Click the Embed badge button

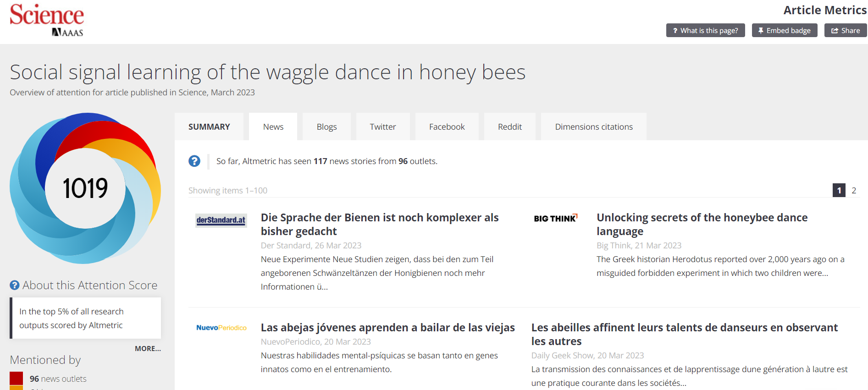(x=784, y=31)
